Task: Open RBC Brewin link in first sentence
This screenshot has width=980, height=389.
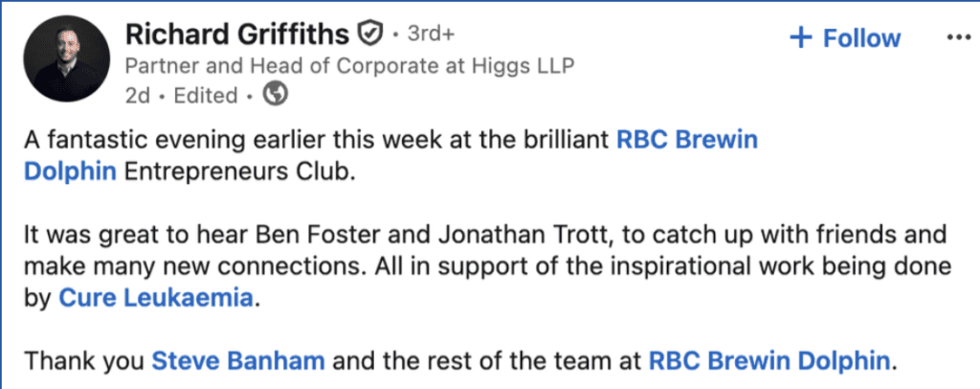Action: (x=686, y=140)
